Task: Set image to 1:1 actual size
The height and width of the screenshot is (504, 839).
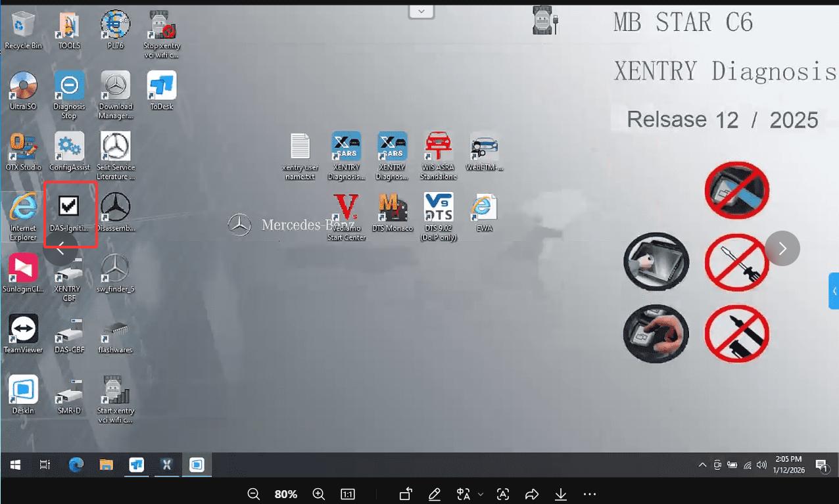Action: click(x=348, y=494)
